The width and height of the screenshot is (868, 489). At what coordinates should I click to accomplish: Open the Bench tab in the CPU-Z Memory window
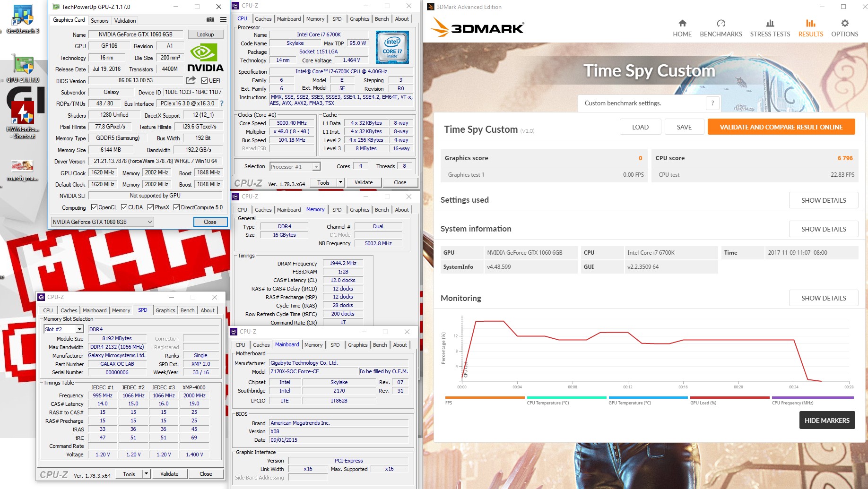tap(382, 210)
